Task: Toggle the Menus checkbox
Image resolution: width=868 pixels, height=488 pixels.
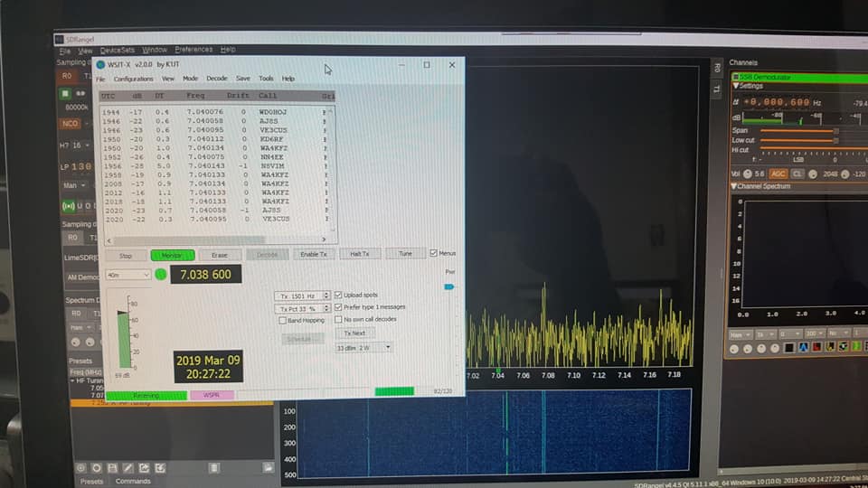Action: click(x=433, y=253)
